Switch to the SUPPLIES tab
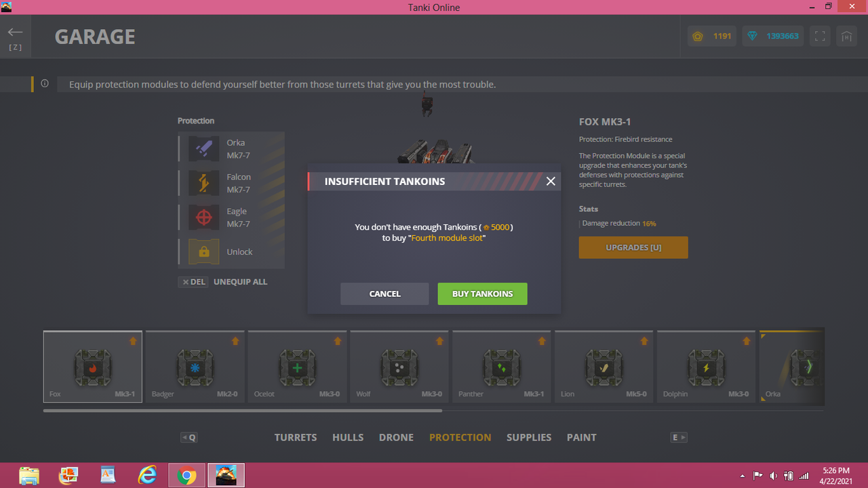Image resolution: width=868 pixels, height=488 pixels. [x=529, y=437]
